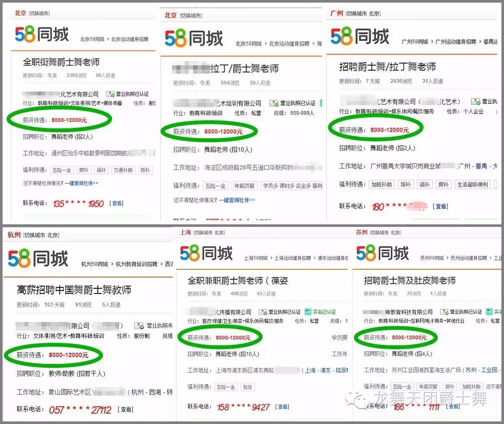The image size is (504, 424).
Task: Click the 103 天前 update time
Action: (x=55, y=305)
